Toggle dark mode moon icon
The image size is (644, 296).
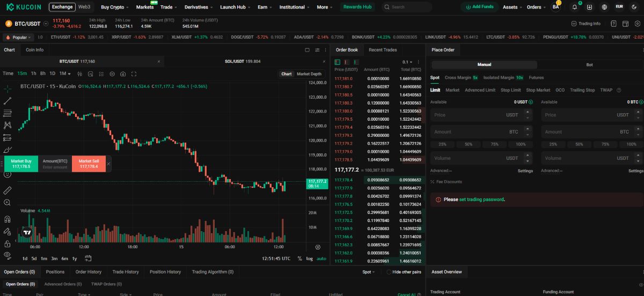point(634,7)
